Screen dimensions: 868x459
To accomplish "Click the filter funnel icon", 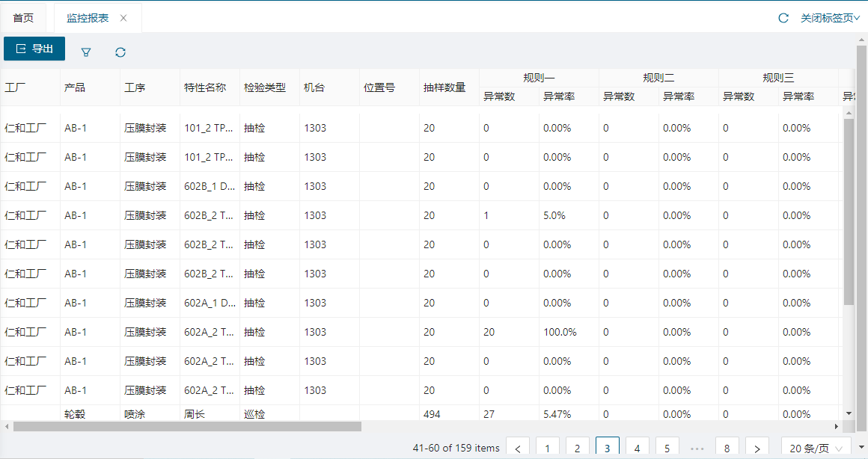I will (x=86, y=52).
